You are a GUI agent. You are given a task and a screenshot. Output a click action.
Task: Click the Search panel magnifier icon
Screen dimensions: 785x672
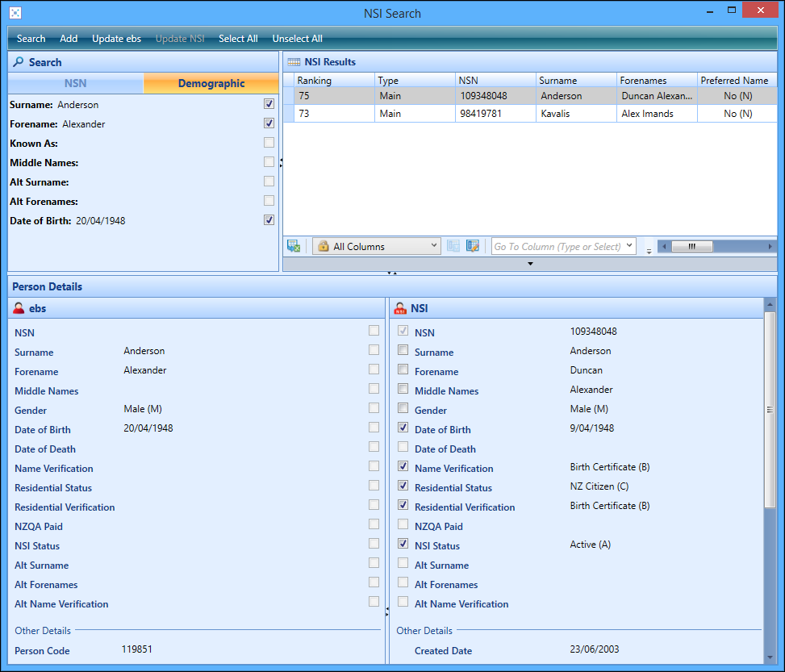pyautogui.click(x=18, y=62)
